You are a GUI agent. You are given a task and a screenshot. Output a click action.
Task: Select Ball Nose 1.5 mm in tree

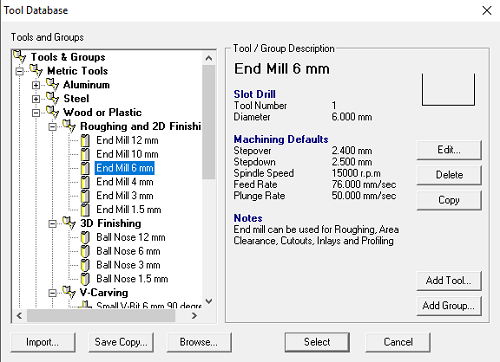point(132,279)
